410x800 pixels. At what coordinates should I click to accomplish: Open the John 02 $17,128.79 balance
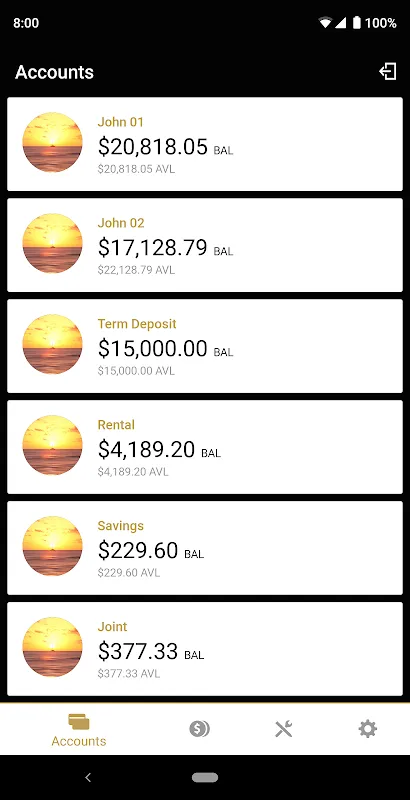(x=152, y=247)
